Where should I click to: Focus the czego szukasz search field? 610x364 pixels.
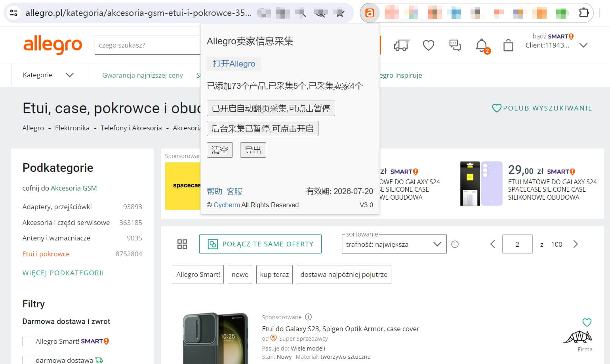click(x=147, y=45)
